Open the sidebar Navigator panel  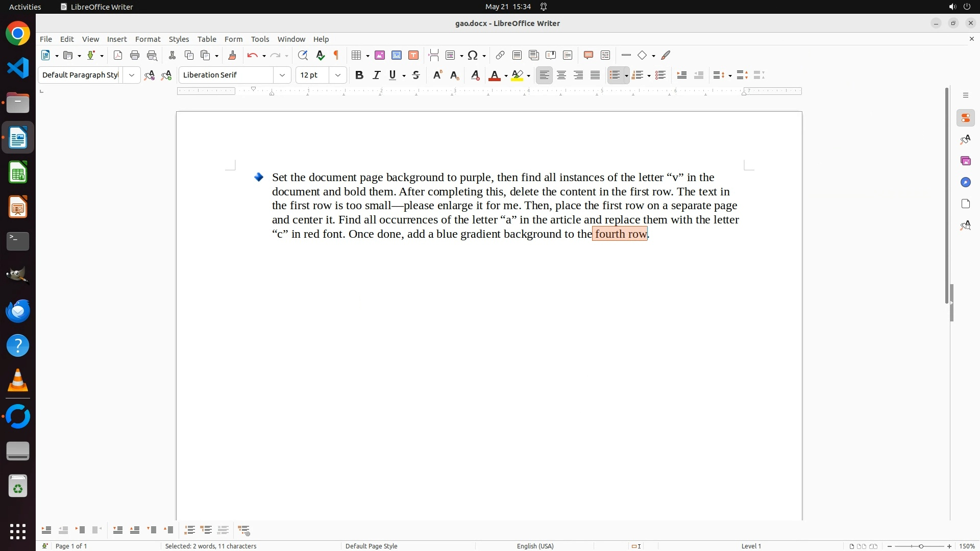tap(965, 183)
